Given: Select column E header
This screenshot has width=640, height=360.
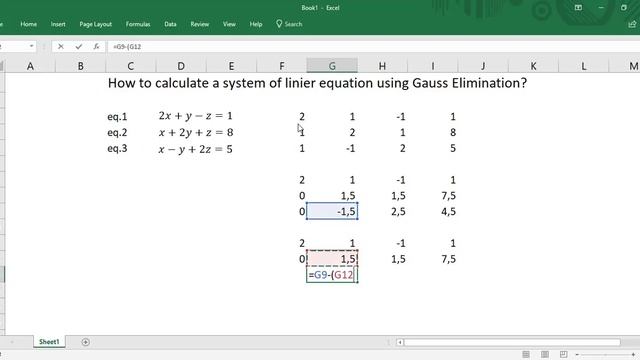Looking at the screenshot, I should pos(231,66).
